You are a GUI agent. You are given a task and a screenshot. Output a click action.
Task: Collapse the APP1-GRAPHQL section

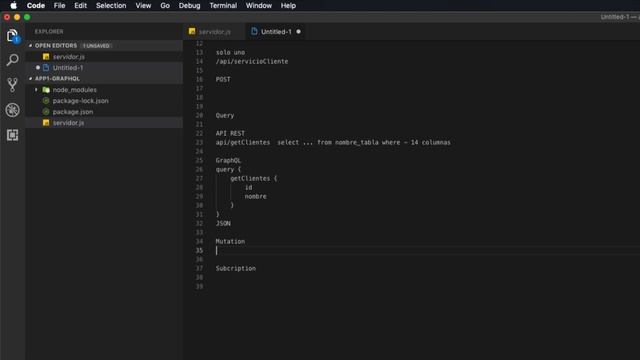click(31, 79)
